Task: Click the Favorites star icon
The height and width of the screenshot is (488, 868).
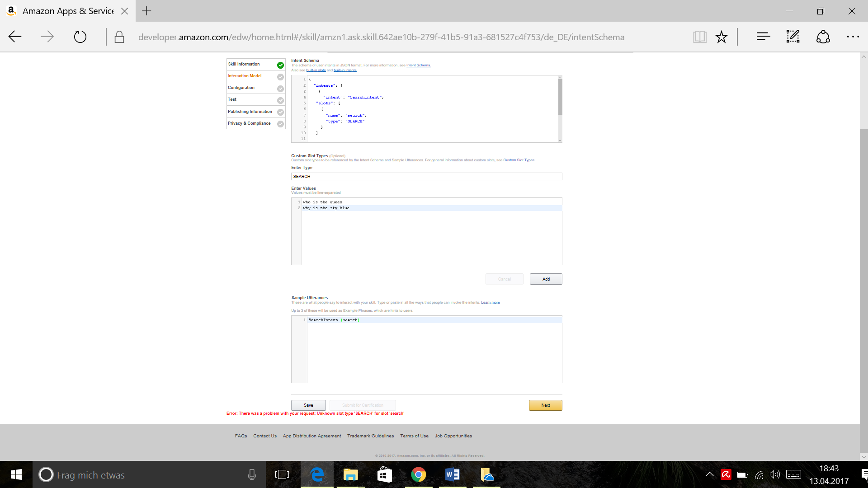Action: click(x=722, y=37)
